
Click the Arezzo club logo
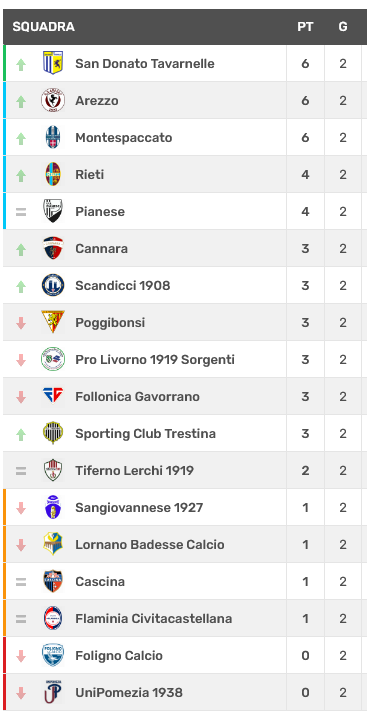click(53, 100)
